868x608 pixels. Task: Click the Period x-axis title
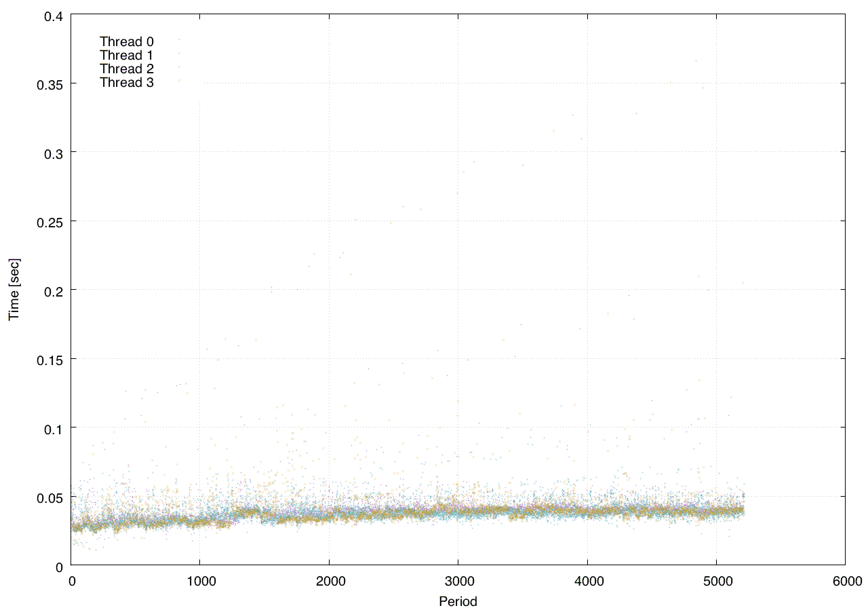[x=458, y=601]
